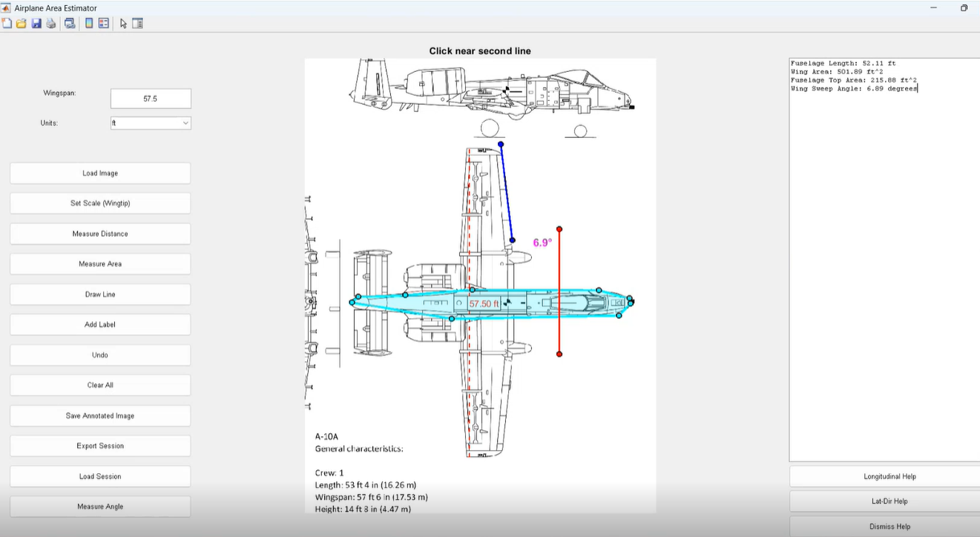980x537 pixels.
Task: Insert a legend from the toolbar
Action: pyautogui.click(x=104, y=23)
